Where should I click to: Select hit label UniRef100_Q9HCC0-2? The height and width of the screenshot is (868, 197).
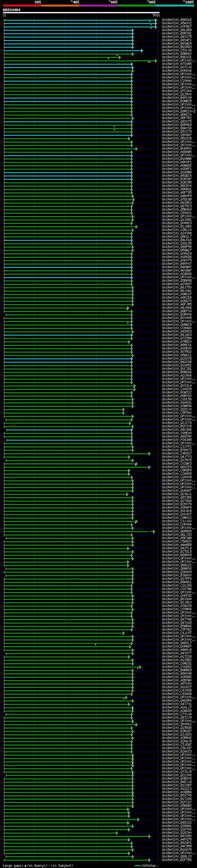(x=179, y=111)
